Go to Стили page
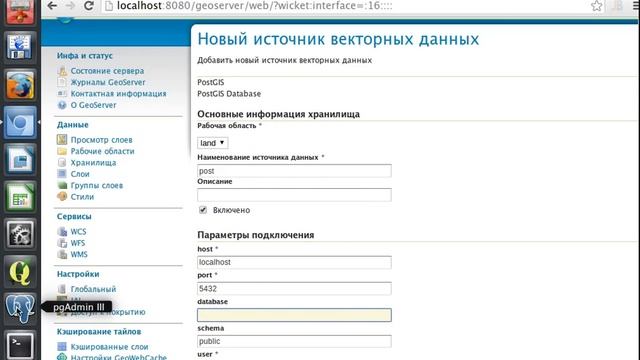640x360 pixels. [82, 197]
